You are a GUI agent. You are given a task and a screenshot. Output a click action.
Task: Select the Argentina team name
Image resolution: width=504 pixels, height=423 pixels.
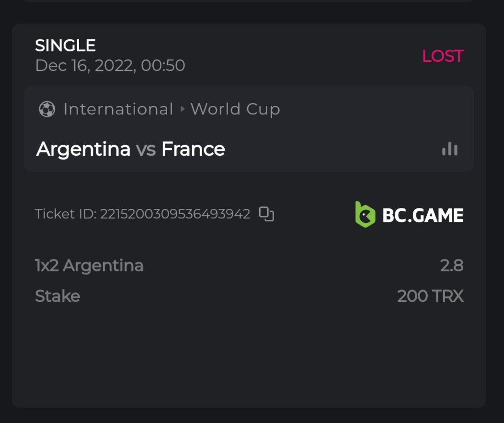[x=83, y=149]
